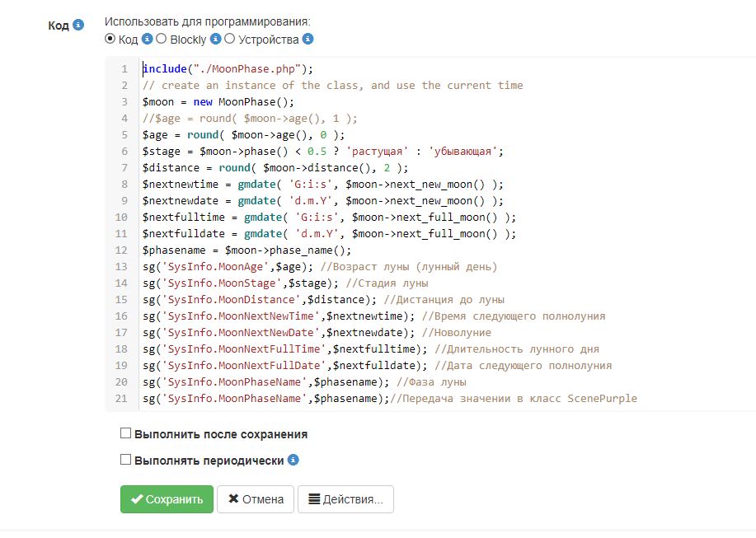Click the Сохранить button to save

tap(166, 499)
